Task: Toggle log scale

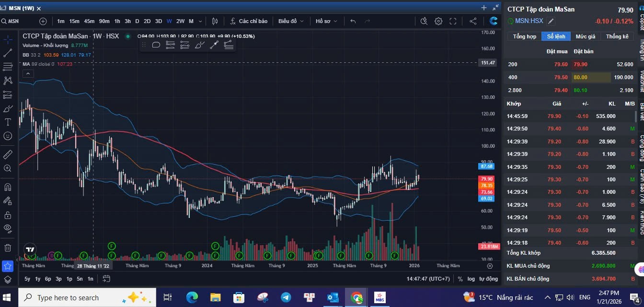Action: (471, 279)
